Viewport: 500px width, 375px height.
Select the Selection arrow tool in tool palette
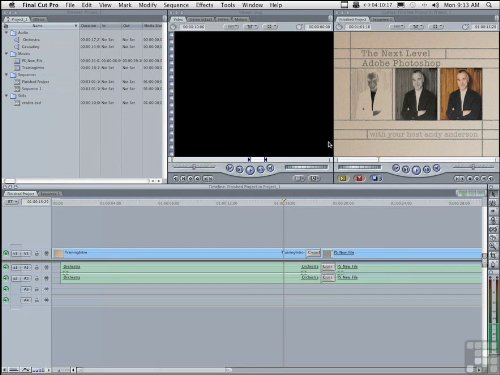point(493,194)
